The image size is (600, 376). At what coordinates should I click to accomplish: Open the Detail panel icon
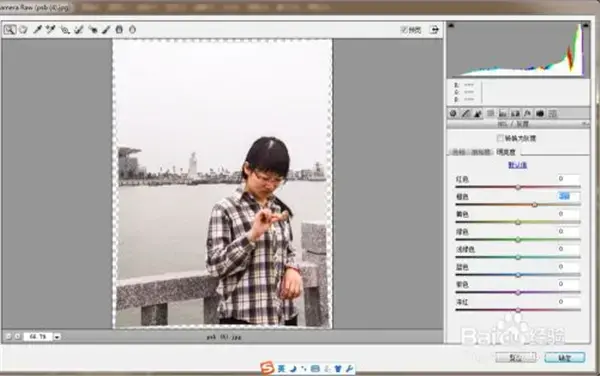point(478,113)
